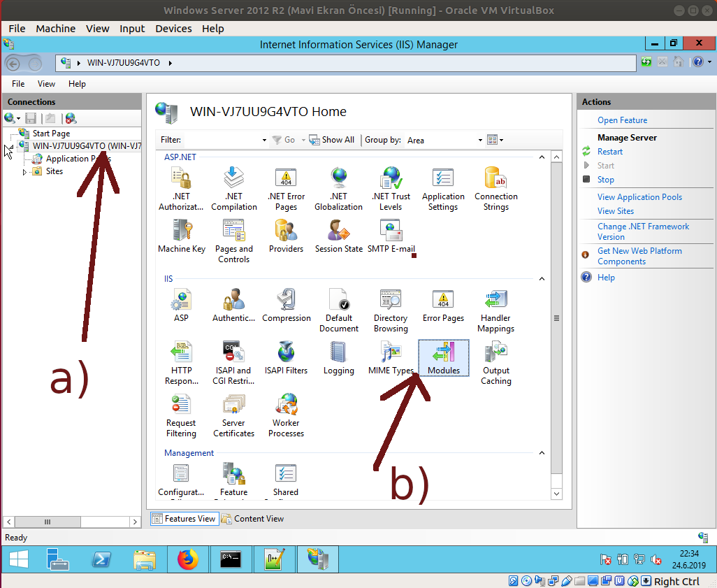Screen dimensions: 717x588
Task: Open the IIS Manager File menu
Action: (18, 84)
